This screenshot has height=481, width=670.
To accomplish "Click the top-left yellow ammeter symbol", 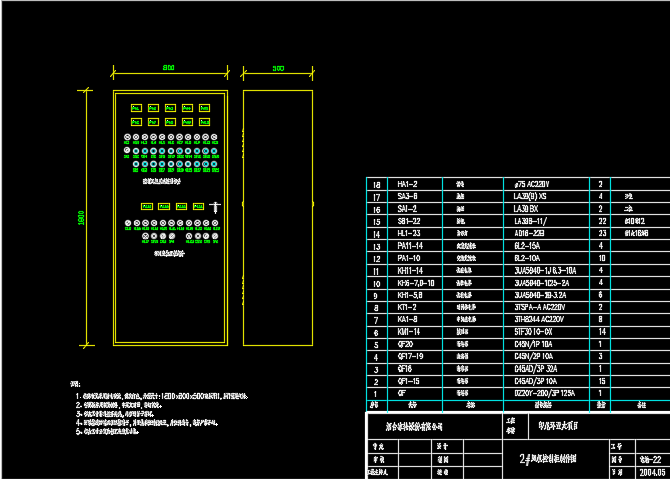I will coord(136,107).
